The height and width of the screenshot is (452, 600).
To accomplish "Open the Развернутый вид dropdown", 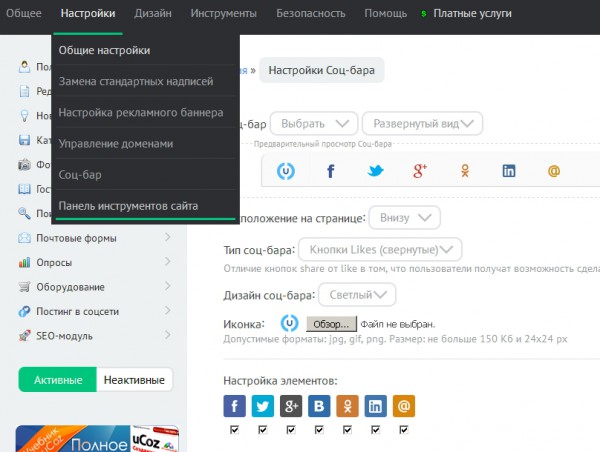I will tap(422, 123).
